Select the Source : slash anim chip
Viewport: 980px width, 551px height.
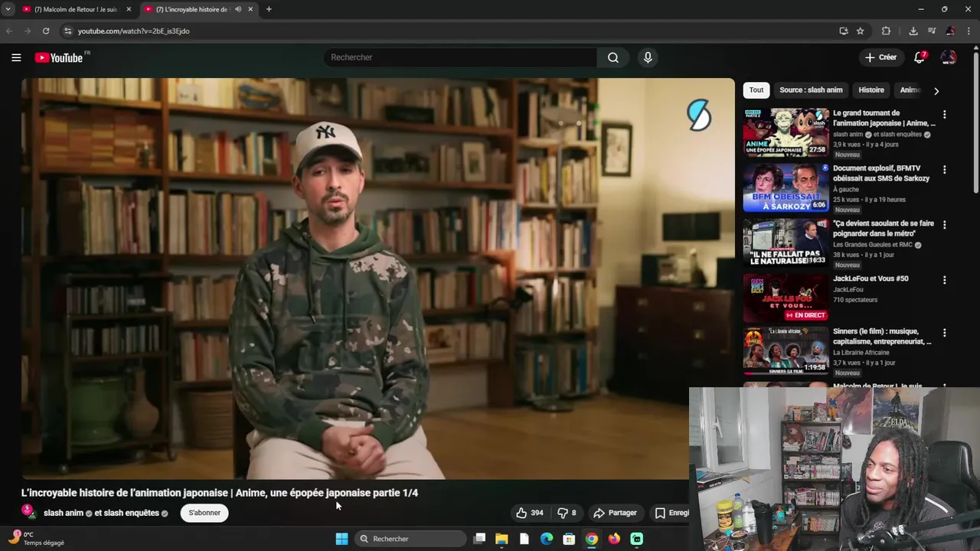[811, 90]
